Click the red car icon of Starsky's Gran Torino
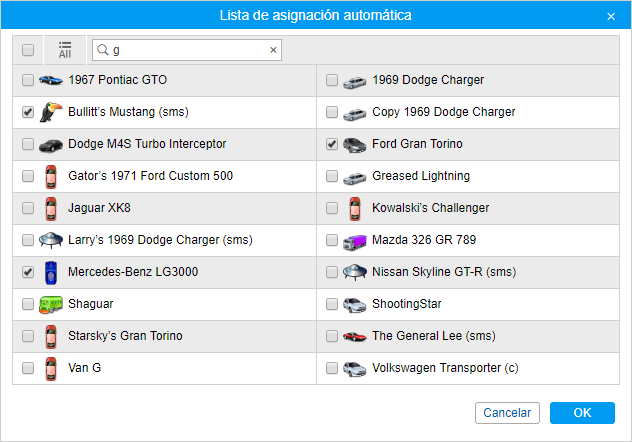The width and height of the screenshot is (632, 442). pos(51,336)
